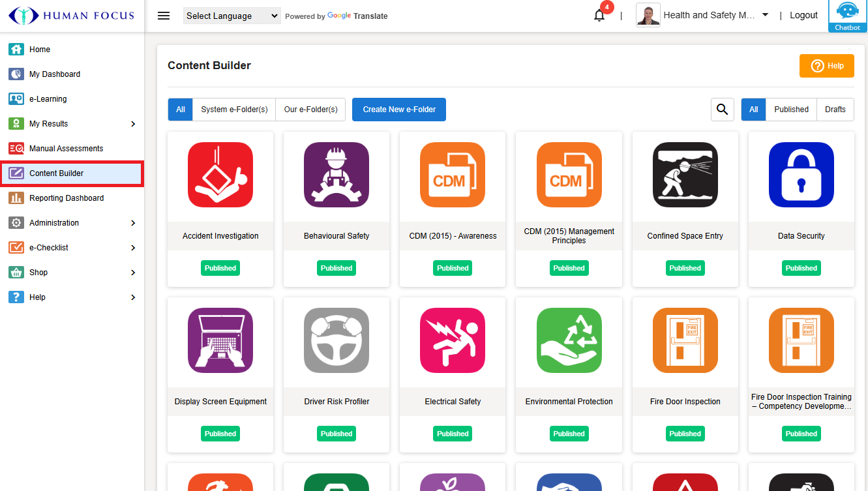Open the Driver Risk Profiler icon

point(337,340)
